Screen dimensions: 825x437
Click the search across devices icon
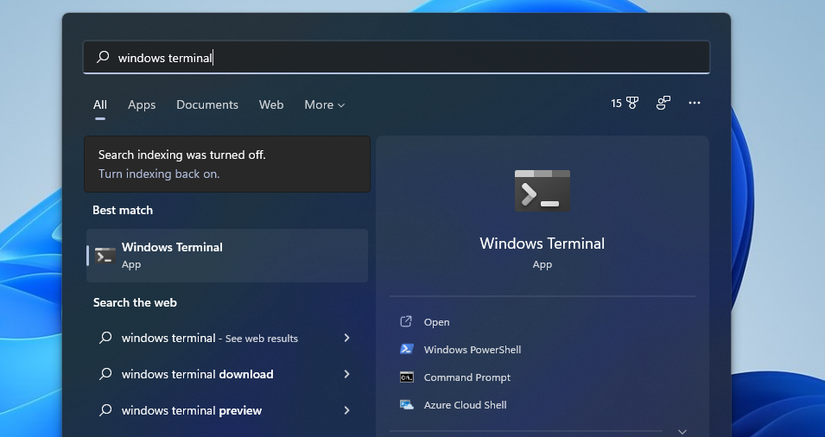tap(663, 103)
